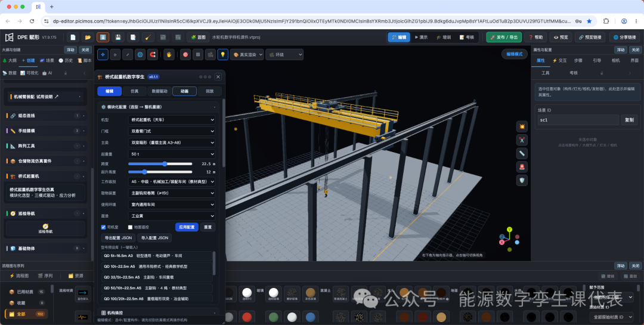Screen dimensions: 644x325
Task: Save project with the floppy disk icon
Action: [118, 38]
